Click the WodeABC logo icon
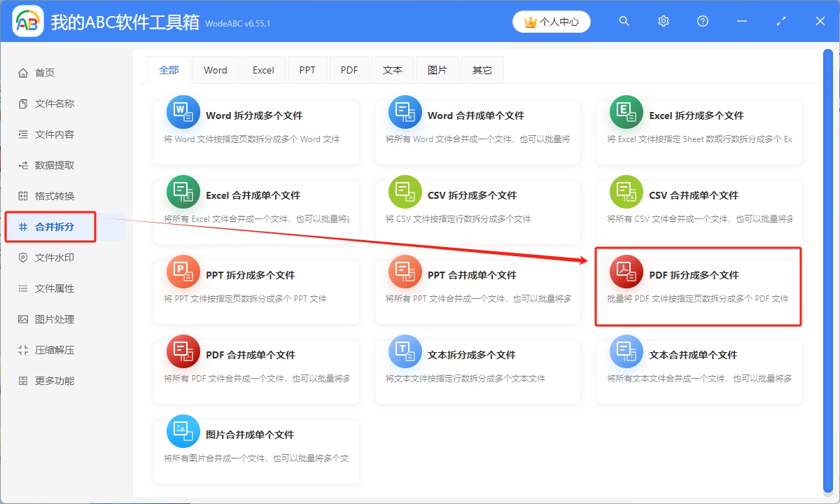The height and width of the screenshot is (504, 840). (27, 21)
